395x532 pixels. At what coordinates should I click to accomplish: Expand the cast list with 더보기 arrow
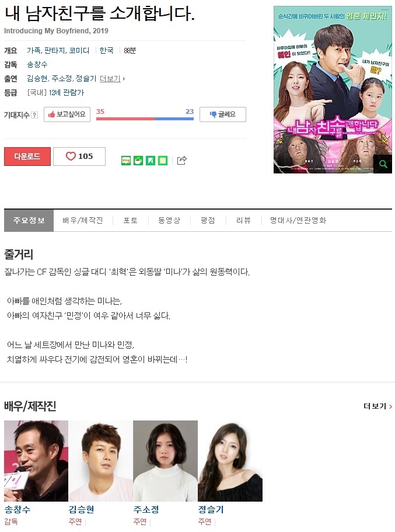click(112, 79)
